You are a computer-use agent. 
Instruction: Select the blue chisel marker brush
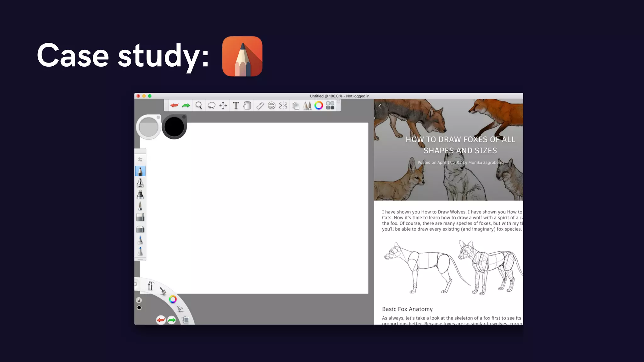[140, 252]
